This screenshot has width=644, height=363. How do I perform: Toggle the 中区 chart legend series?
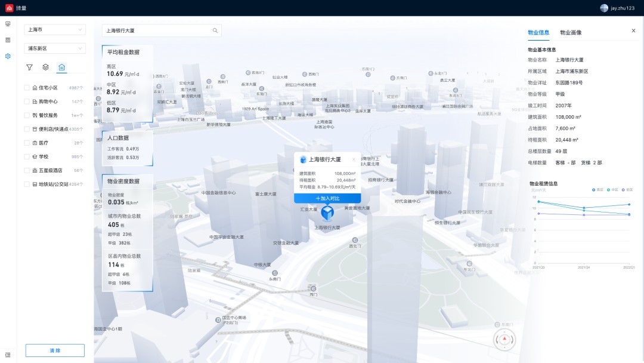(612, 189)
